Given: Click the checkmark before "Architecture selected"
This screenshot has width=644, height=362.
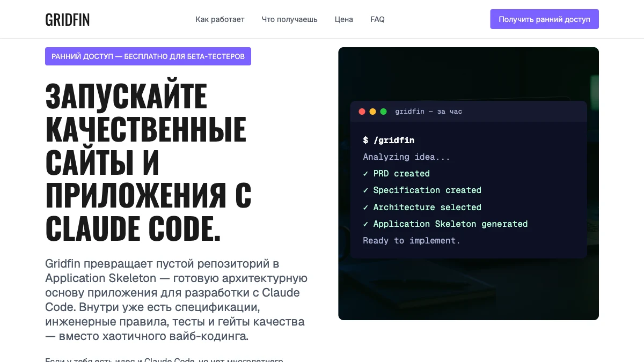Looking at the screenshot, I should (x=365, y=207).
